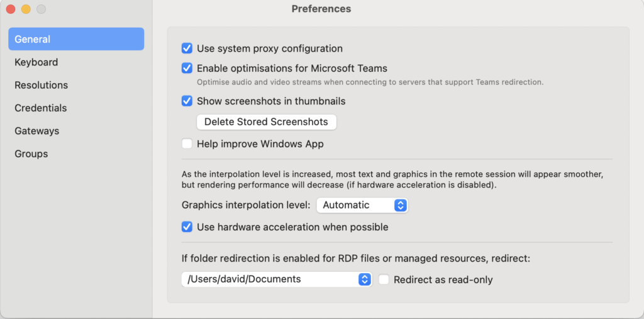Uncheck Use system proxy configuration
This screenshot has height=319, width=644.
[187, 48]
